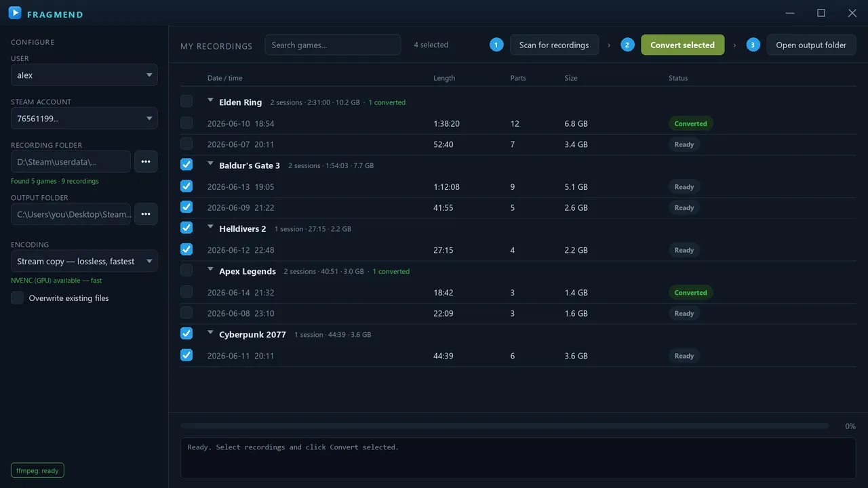
Task: Click the Ready badge on 2026-06-13 row
Action: coord(684,186)
